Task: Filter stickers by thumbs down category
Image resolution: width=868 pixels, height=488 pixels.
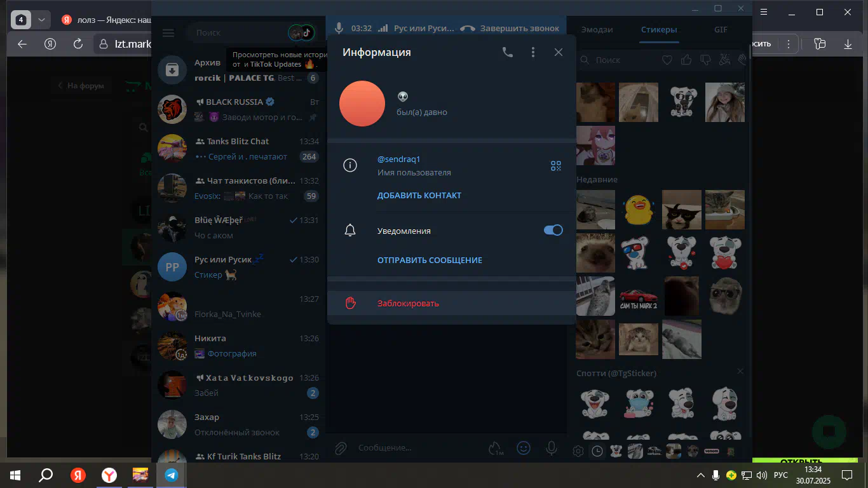Action: click(x=705, y=60)
